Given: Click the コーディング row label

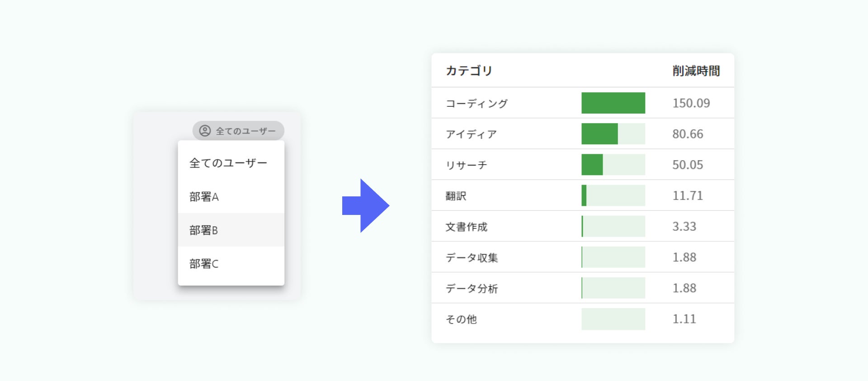Looking at the screenshot, I should [476, 104].
